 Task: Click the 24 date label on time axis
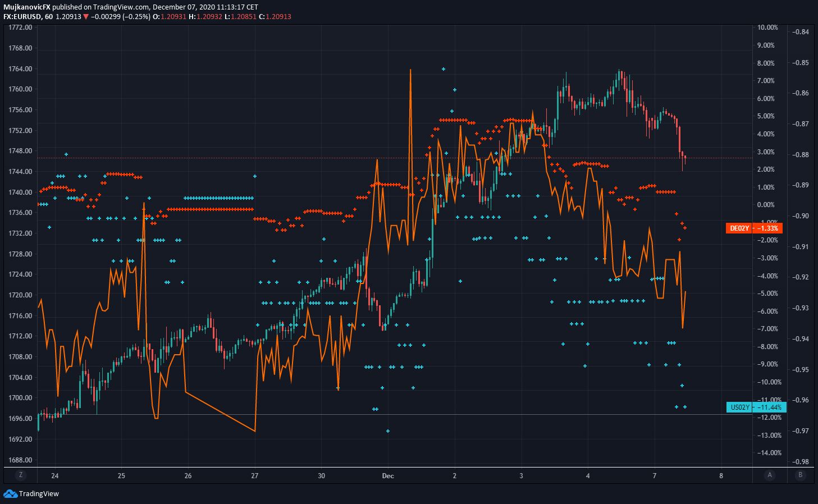click(54, 476)
